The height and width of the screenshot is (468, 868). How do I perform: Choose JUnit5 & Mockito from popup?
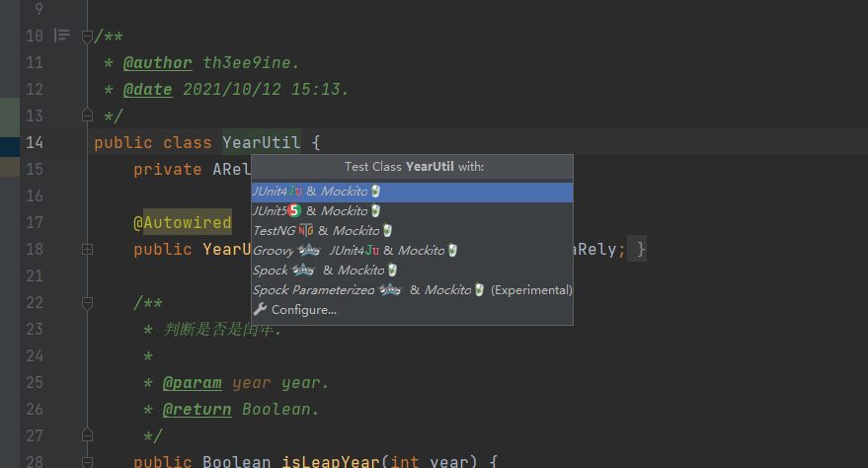(x=412, y=211)
